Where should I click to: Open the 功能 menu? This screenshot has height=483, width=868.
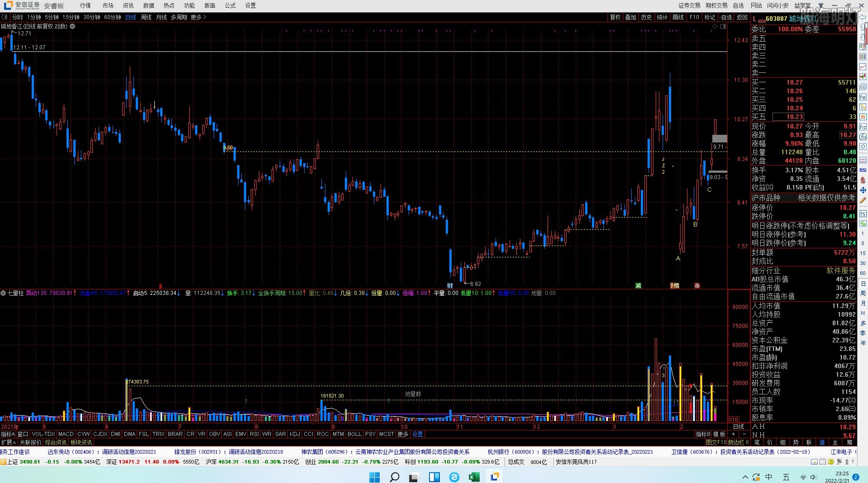coord(190,5)
